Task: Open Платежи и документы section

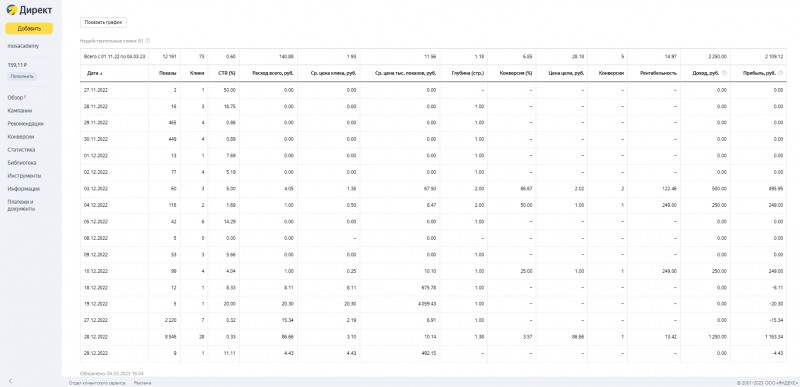Action: (21, 205)
